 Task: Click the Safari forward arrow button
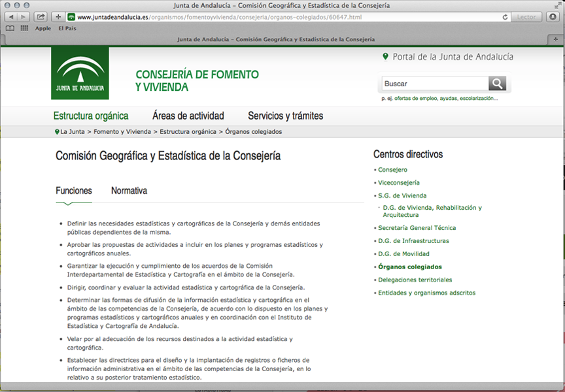click(x=24, y=17)
